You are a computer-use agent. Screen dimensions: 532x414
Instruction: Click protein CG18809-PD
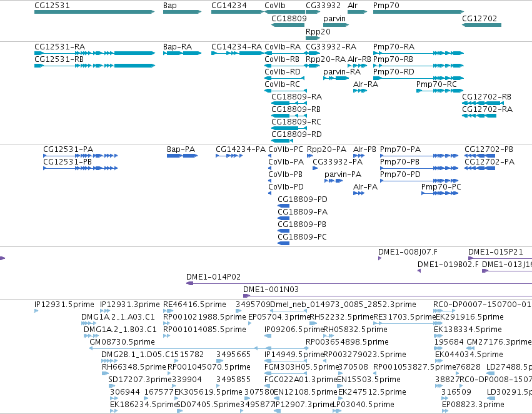pyautogui.click(x=284, y=206)
